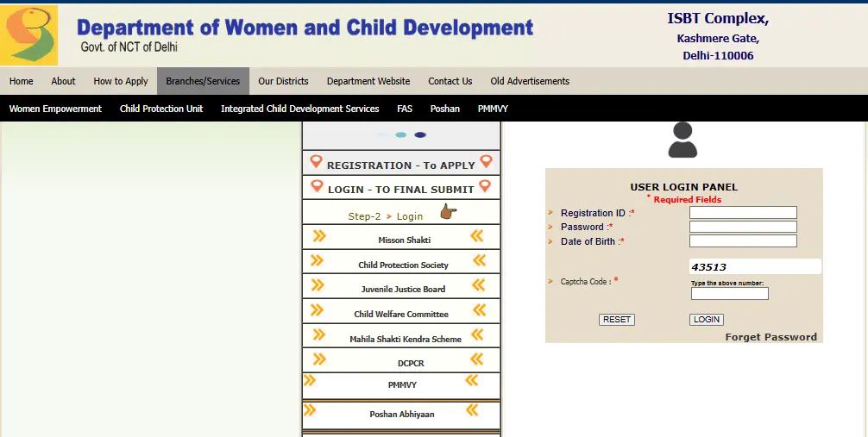
Task: Click the right double-arrow icon of Child Protection Society
Action: tap(480, 260)
